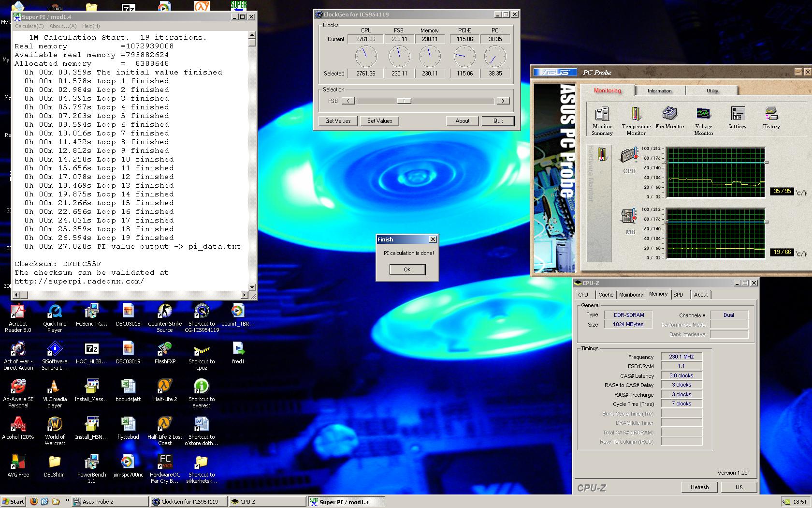Open Calculate menu in Super PI
Screen dimensions: 812x508
[x=29, y=26]
